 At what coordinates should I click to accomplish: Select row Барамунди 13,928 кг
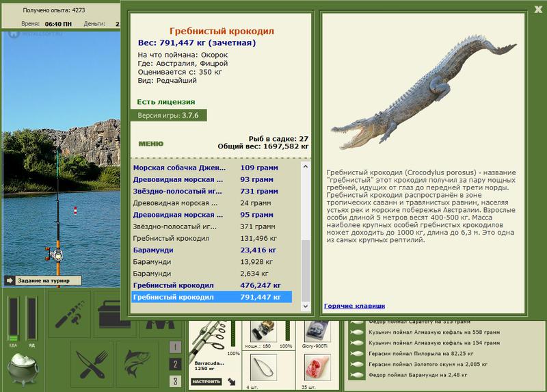(x=212, y=262)
